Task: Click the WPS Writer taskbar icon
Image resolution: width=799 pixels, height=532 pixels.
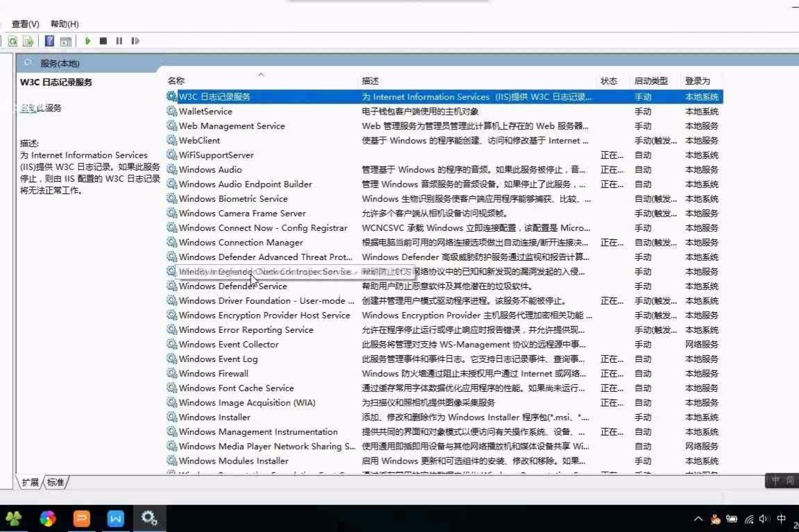Action: coord(116,518)
